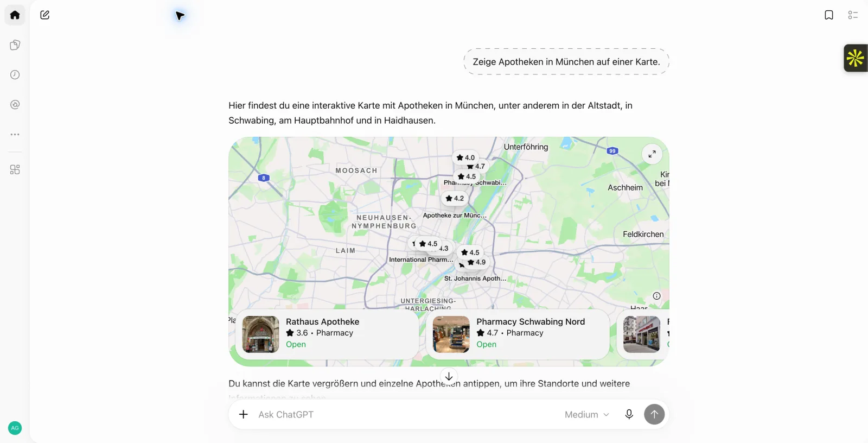Open the checklist icon at top right
This screenshot has height=443, width=868.
pyautogui.click(x=853, y=15)
